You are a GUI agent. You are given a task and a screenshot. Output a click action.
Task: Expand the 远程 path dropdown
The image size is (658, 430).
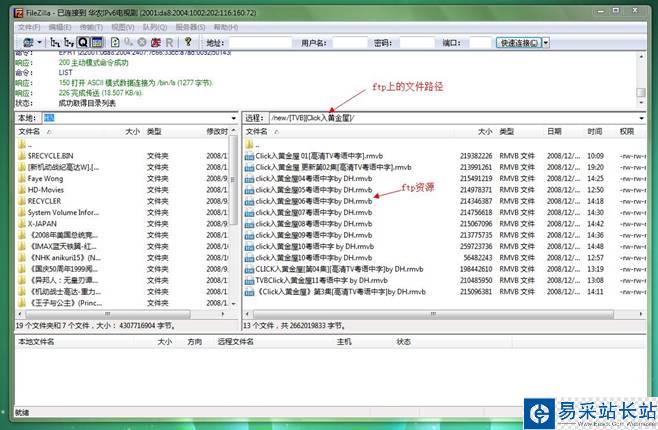click(x=641, y=118)
